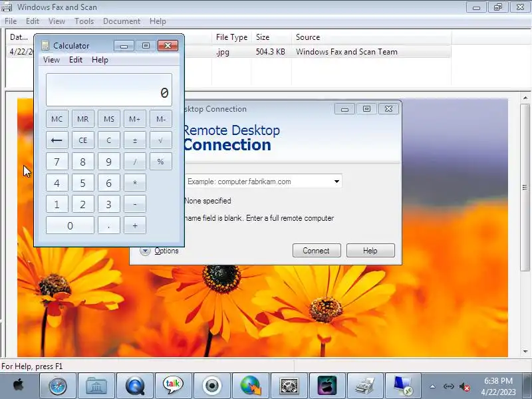Click the Calculator title bar icon
Viewport: 532px width, 399px height.
tap(45, 45)
